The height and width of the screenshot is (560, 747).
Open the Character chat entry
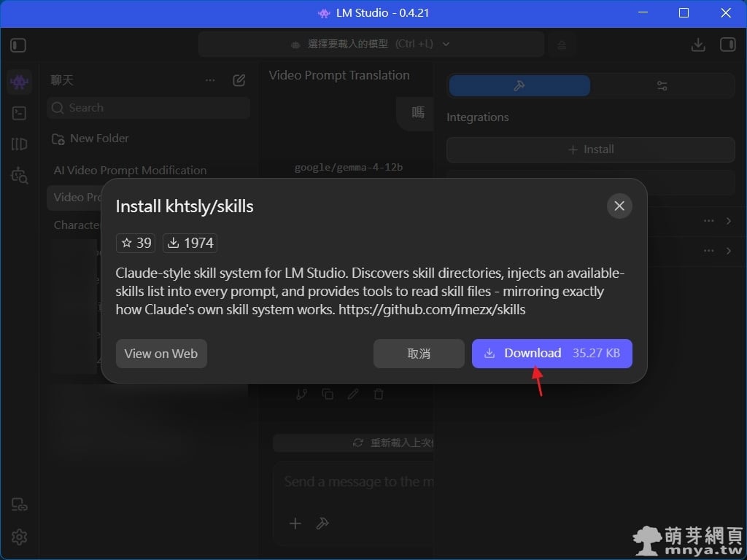(x=76, y=225)
